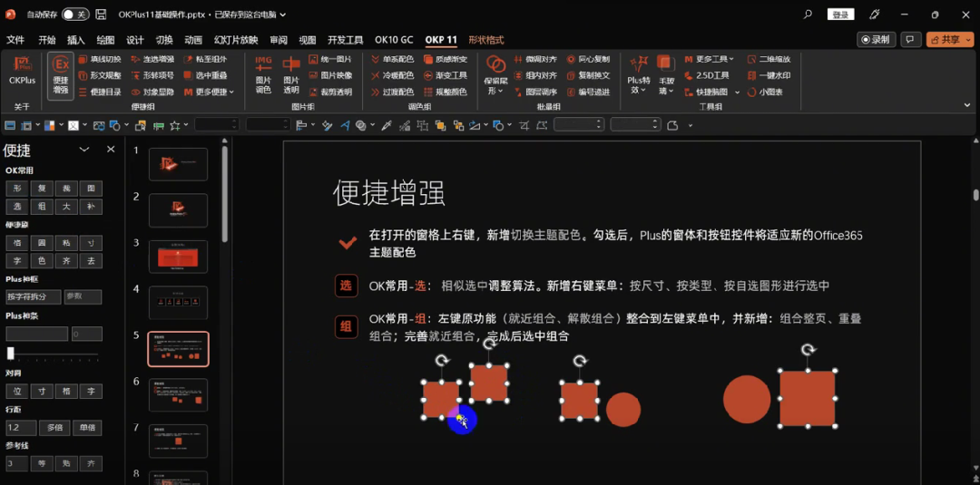The image size is (980, 485).
Task: Select slide 6 thumbnail
Action: click(178, 394)
